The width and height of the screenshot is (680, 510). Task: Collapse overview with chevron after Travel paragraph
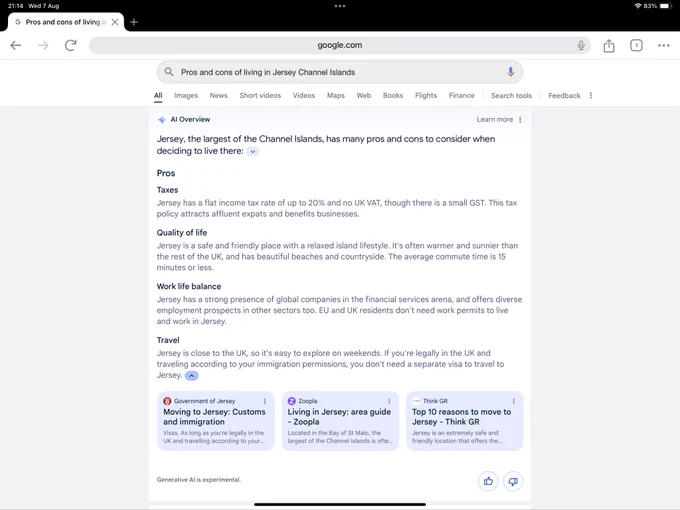click(192, 376)
